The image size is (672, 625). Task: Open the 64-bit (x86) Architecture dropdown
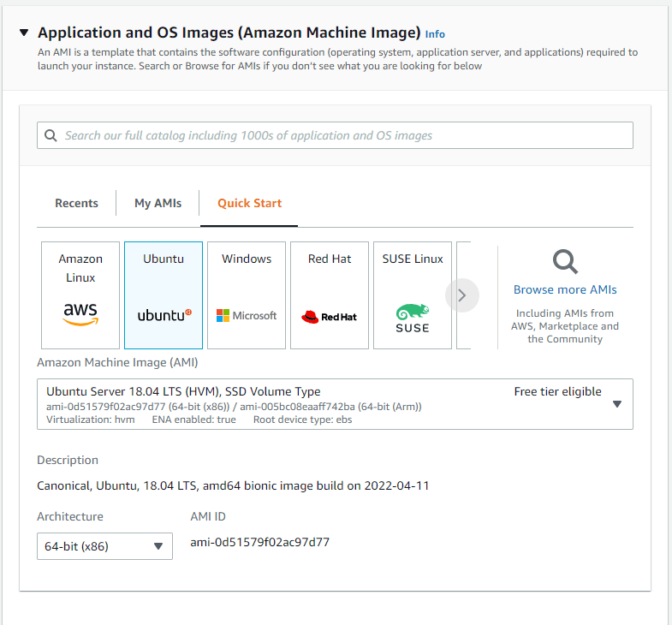[x=104, y=546]
